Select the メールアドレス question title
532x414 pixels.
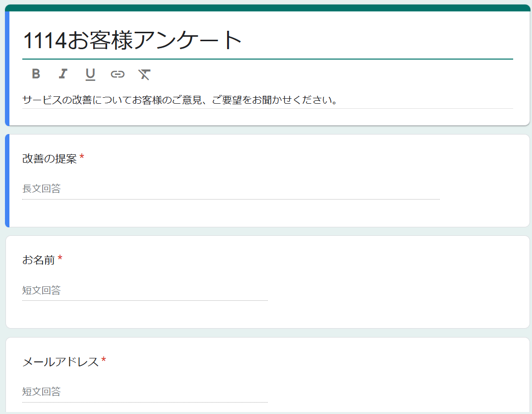click(x=60, y=362)
